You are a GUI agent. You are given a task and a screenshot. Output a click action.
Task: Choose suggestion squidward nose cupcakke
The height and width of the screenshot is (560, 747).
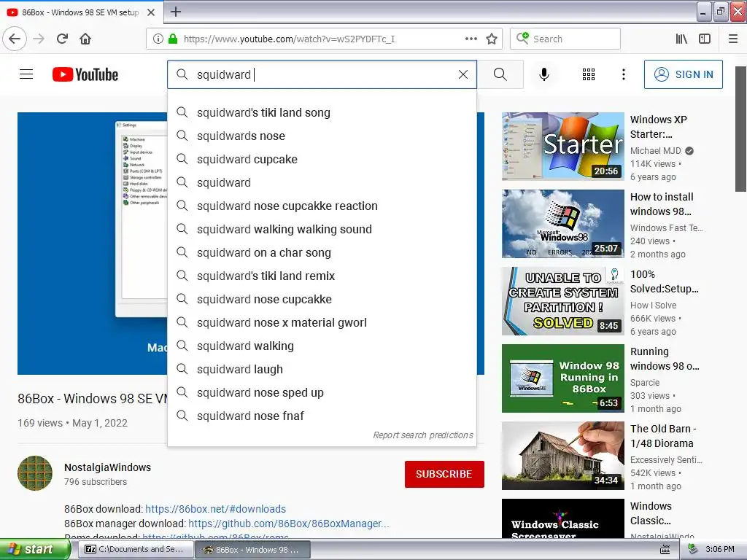pos(322,299)
